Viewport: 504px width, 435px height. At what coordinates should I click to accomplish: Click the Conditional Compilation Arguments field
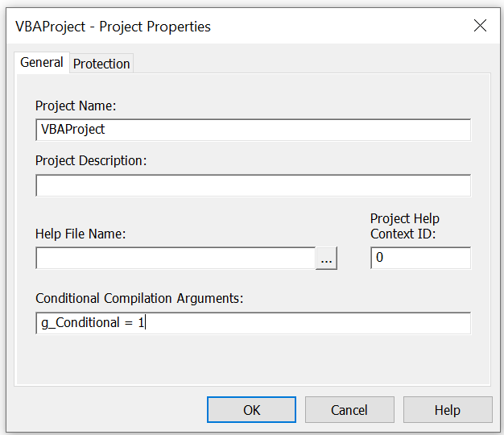[254, 323]
